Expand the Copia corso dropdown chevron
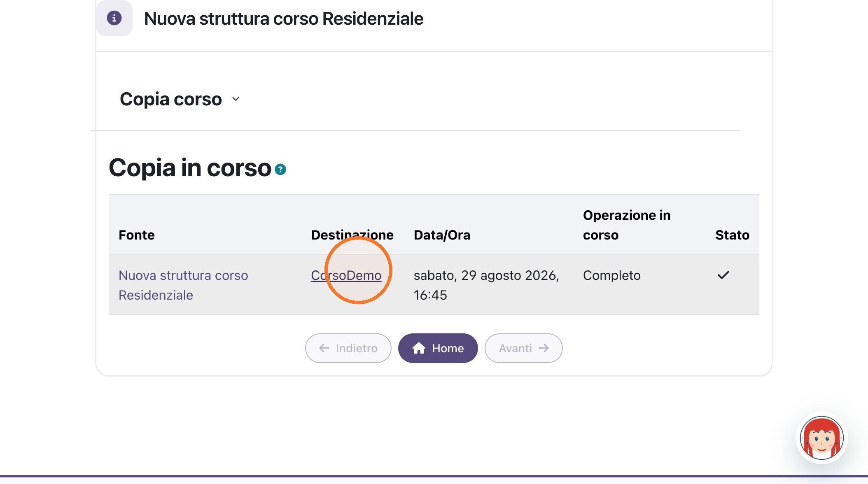 [236, 99]
